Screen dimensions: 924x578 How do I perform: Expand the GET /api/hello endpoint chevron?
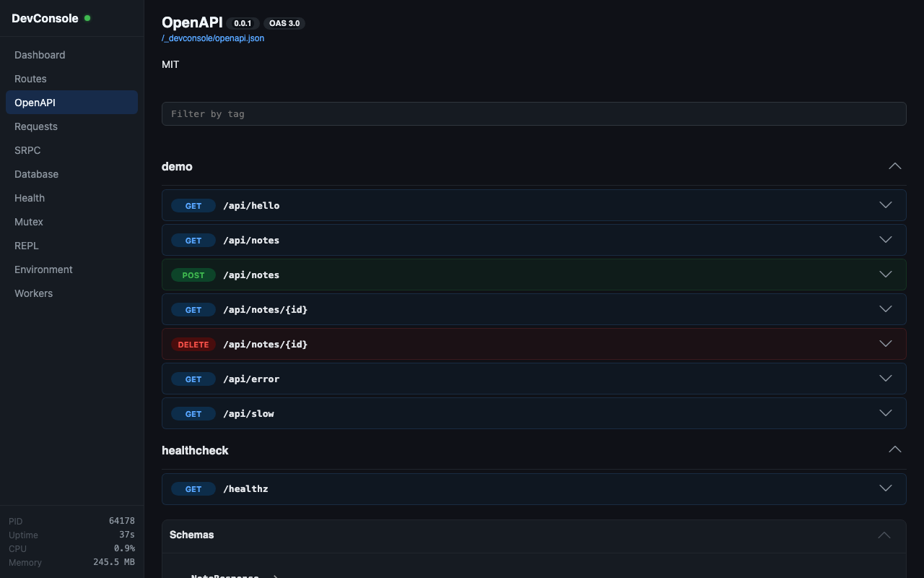click(886, 205)
